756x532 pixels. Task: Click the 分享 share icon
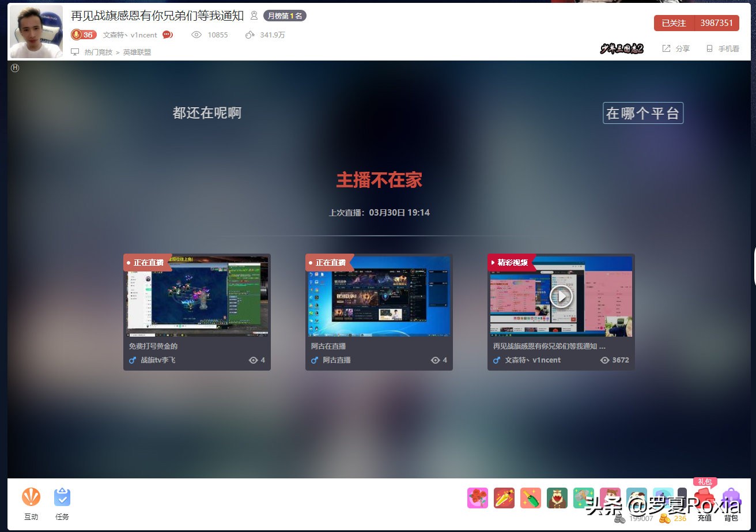pos(666,49)
